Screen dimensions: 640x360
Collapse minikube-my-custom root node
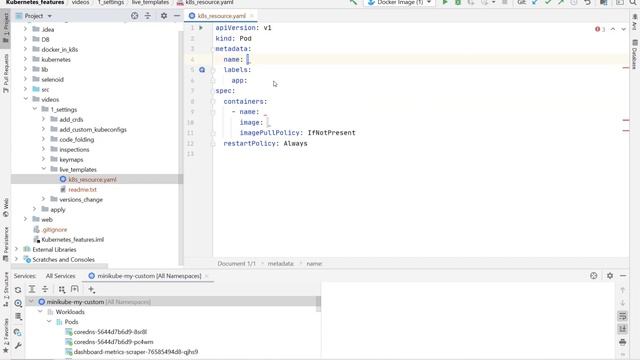[31, 302]
